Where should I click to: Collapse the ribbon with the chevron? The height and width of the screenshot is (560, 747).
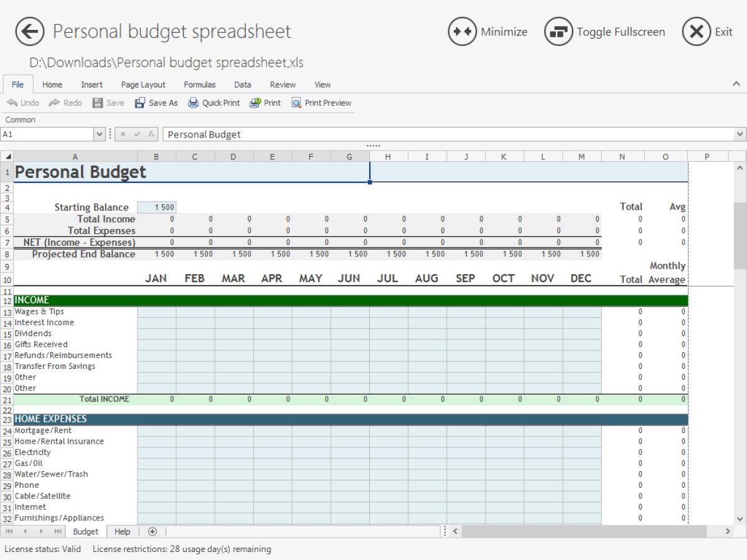click(736, 84)
